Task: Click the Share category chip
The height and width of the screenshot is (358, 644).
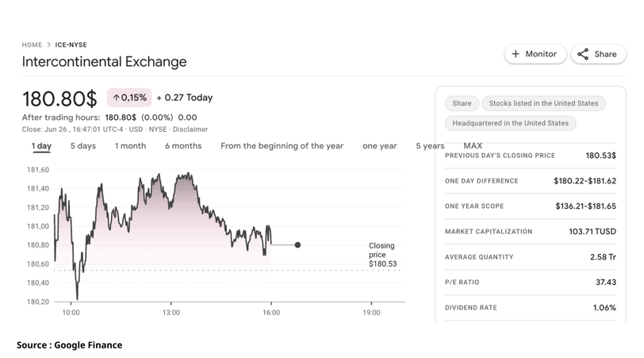Action: click(462, 103)
